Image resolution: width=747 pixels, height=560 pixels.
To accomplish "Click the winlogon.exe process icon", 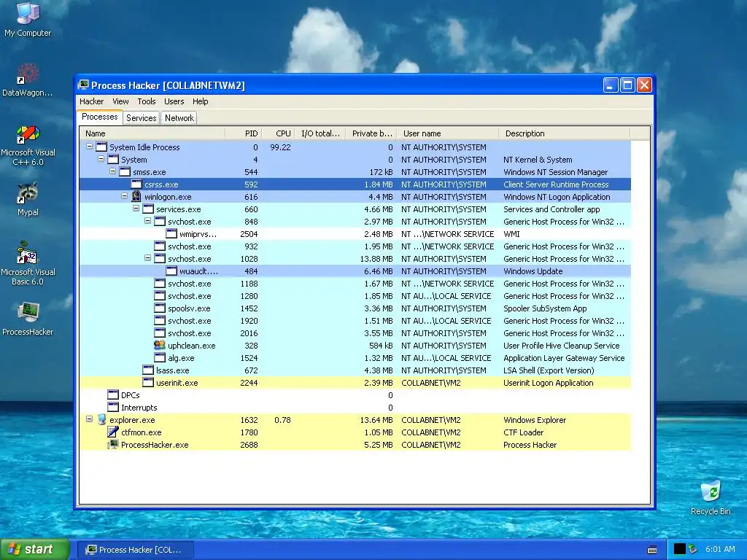I will (136, 197).
